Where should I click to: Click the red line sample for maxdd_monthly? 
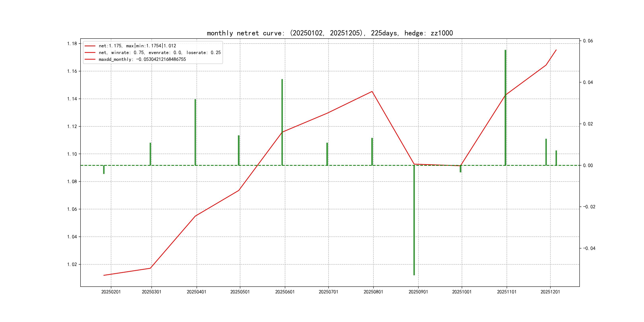click(x=90, y=59)
